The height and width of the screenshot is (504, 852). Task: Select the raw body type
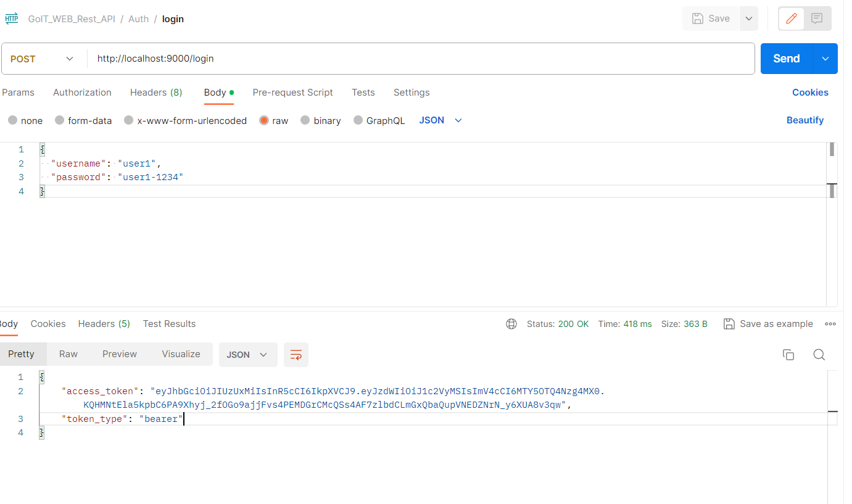(274, 120)
